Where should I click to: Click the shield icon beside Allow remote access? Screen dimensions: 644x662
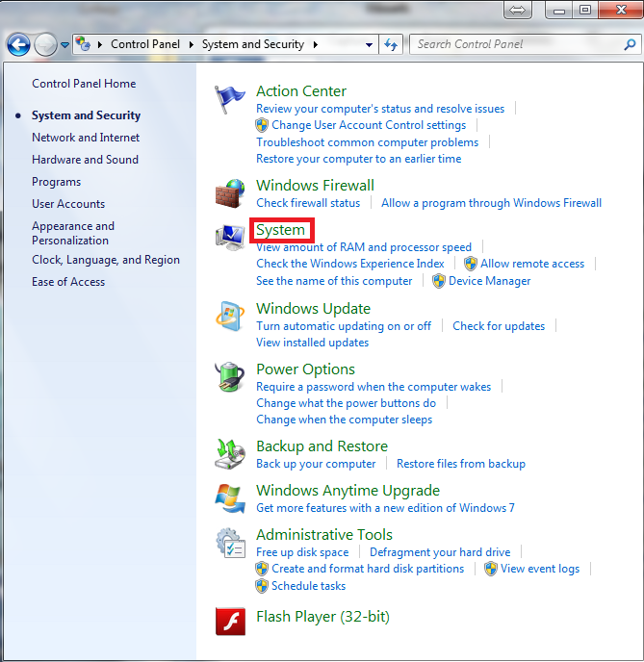471,264
